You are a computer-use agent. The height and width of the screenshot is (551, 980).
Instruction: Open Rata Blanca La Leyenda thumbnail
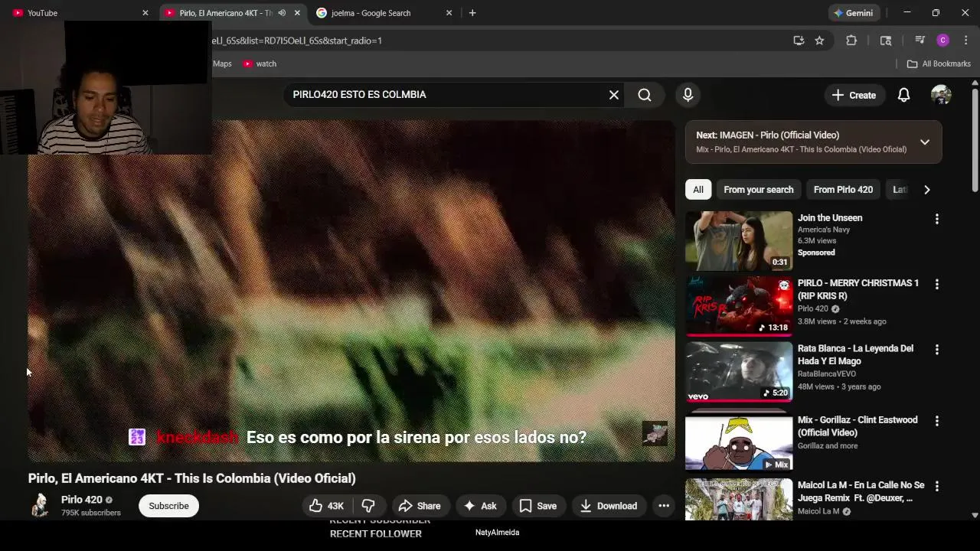739,371
